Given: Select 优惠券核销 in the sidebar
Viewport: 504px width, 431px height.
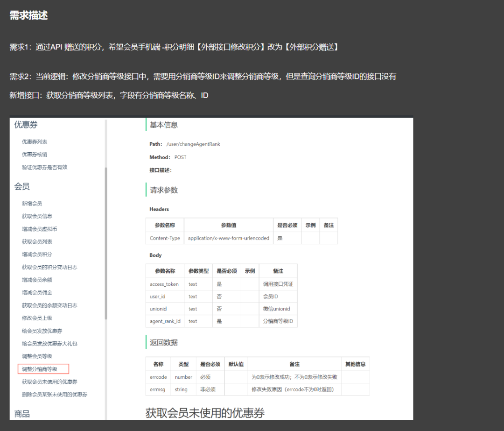Looking at the screenshot, I should coord(35,155).
